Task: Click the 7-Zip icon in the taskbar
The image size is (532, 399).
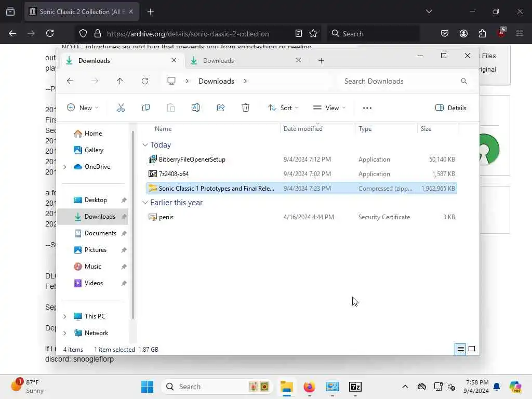Action: pos(355,387)
